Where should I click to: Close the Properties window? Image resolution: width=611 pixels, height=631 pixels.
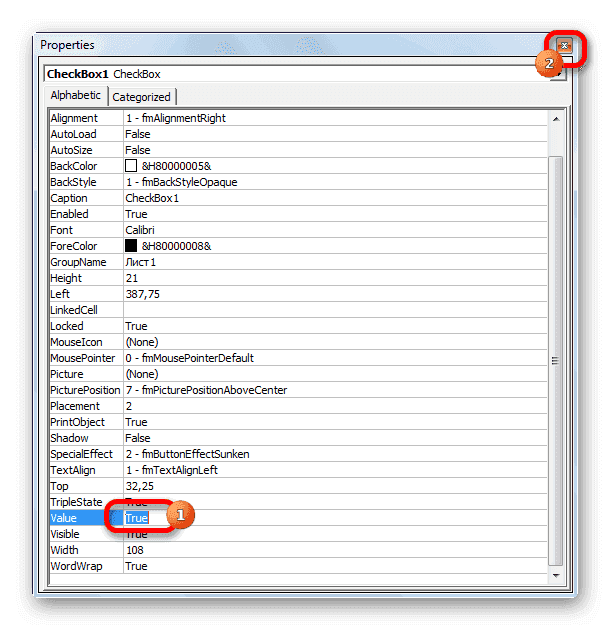[564, 45]
